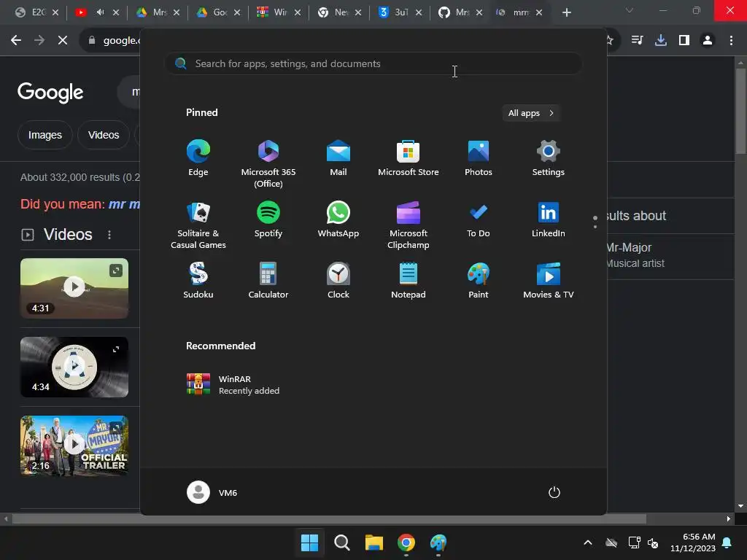The image size is (747, 560).
Task: Open the To Do app
Action: (479, 219)
